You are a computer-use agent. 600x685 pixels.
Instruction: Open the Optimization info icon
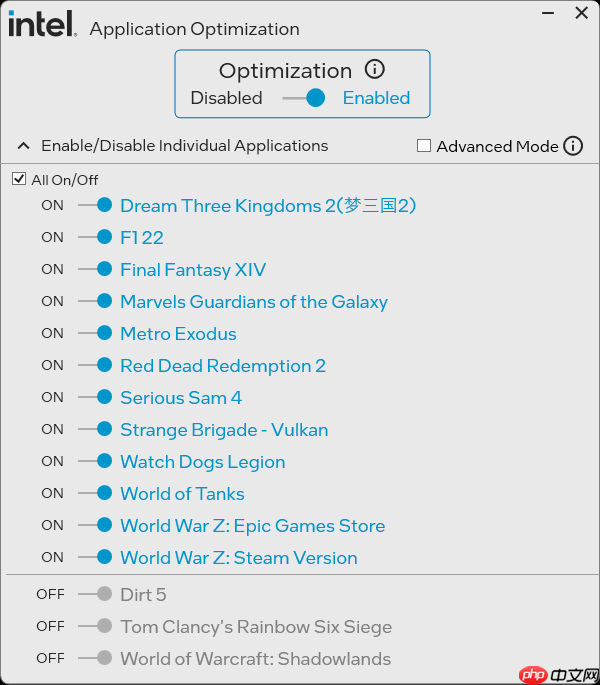point(375,70)
